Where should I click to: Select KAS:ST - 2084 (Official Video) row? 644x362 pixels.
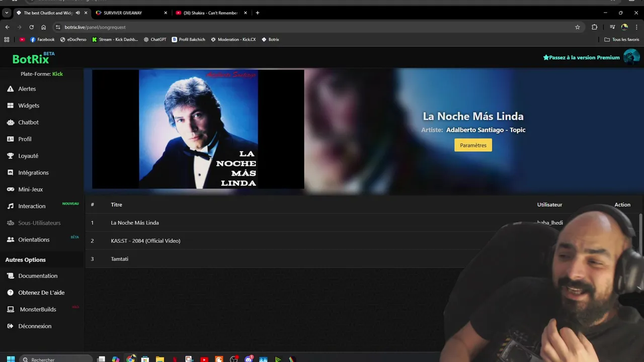362,241
